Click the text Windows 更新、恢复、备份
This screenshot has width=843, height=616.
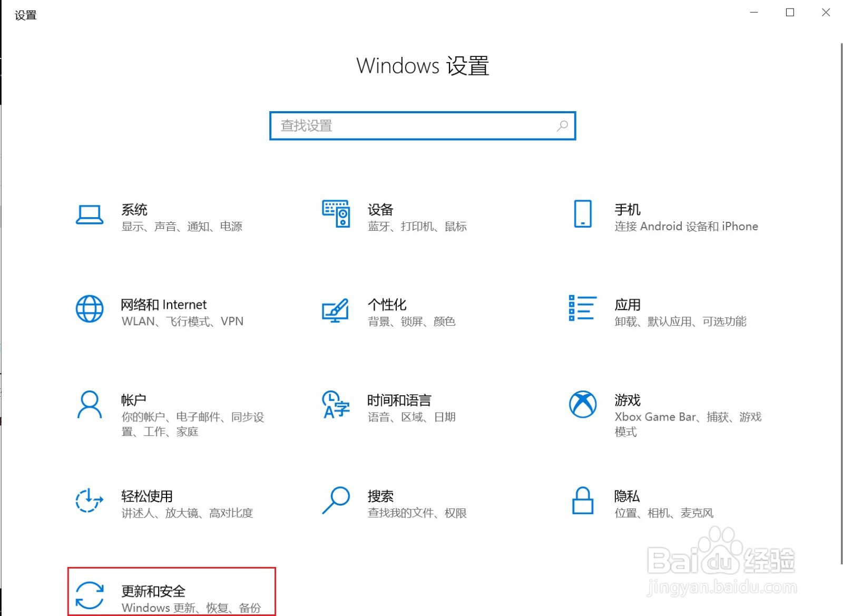(191, 608)
